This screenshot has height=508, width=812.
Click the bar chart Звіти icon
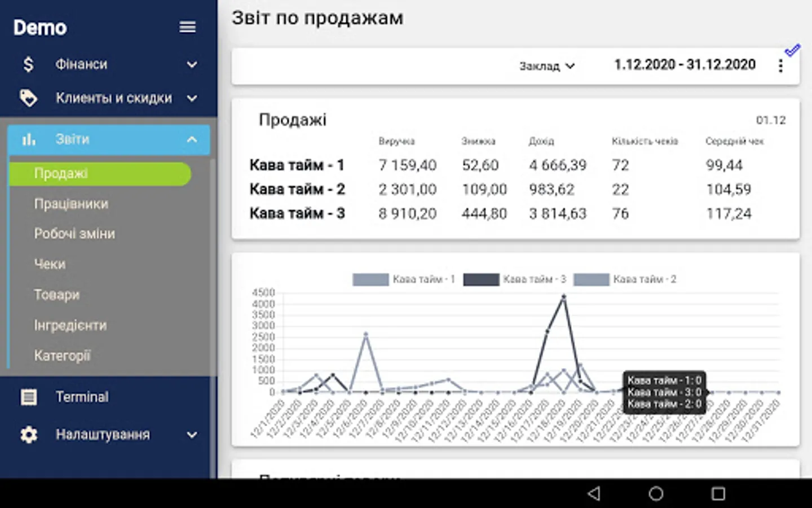29,139
